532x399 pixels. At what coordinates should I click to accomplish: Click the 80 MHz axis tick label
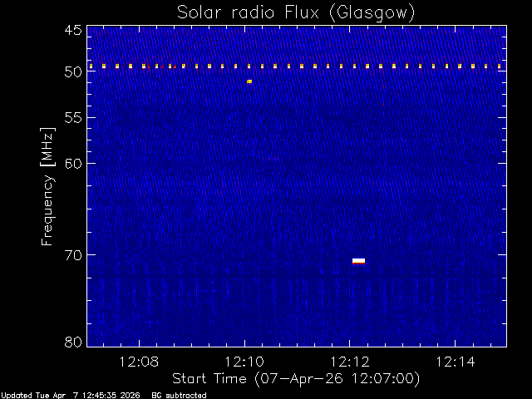tap(73, 342)
